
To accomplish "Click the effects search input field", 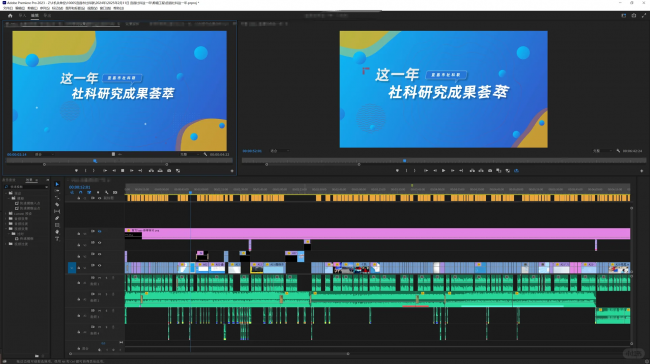I will [26, 187].
